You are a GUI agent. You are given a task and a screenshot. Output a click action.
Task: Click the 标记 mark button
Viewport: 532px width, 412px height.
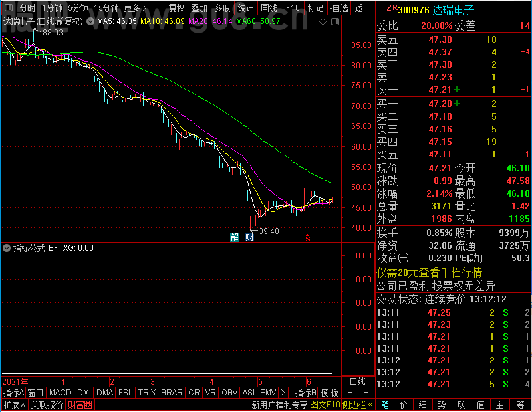315,8
